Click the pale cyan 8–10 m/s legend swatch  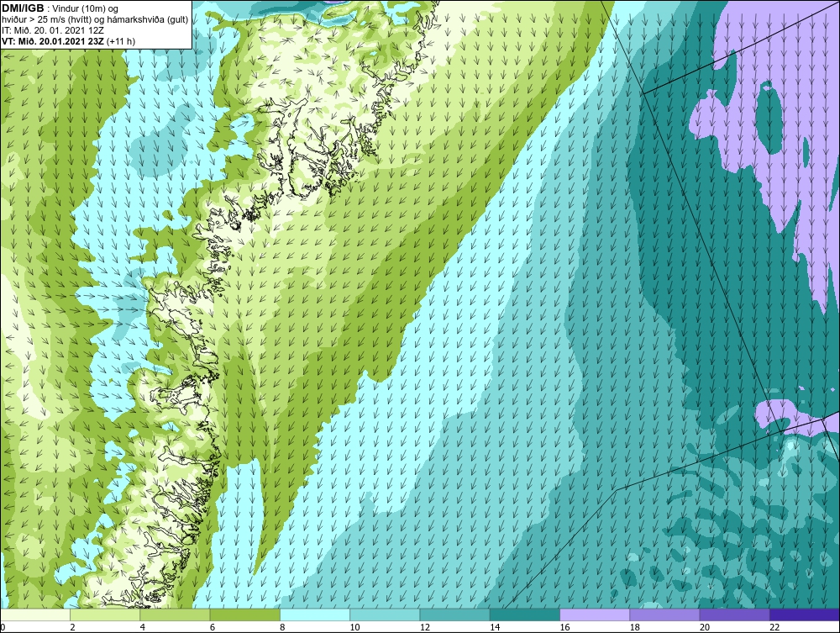(x=315, y=615)
